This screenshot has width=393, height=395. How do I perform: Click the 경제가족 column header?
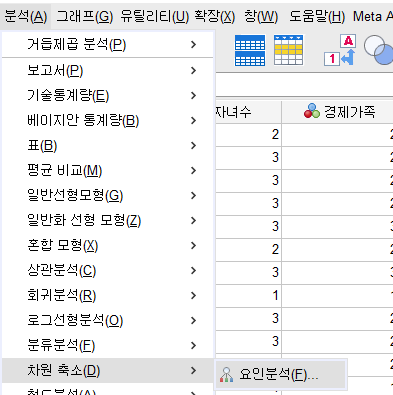pyautogui.click(x=338, y=112)
